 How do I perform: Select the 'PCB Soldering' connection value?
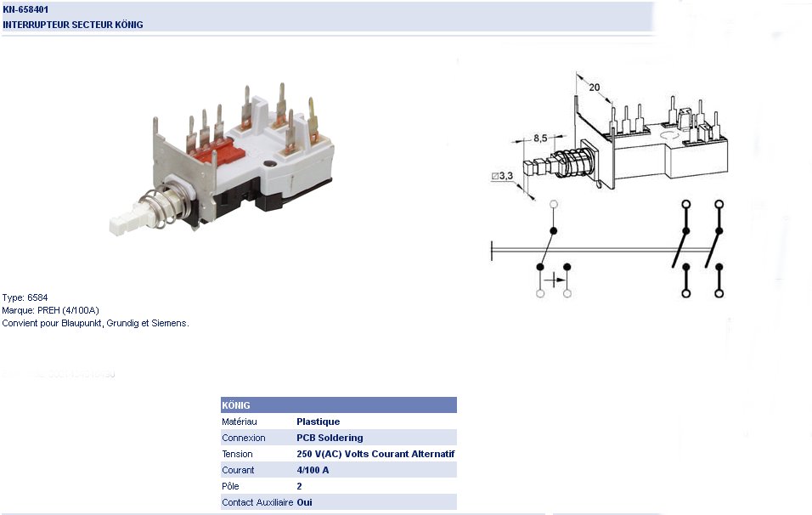click(x=330, y=438)
